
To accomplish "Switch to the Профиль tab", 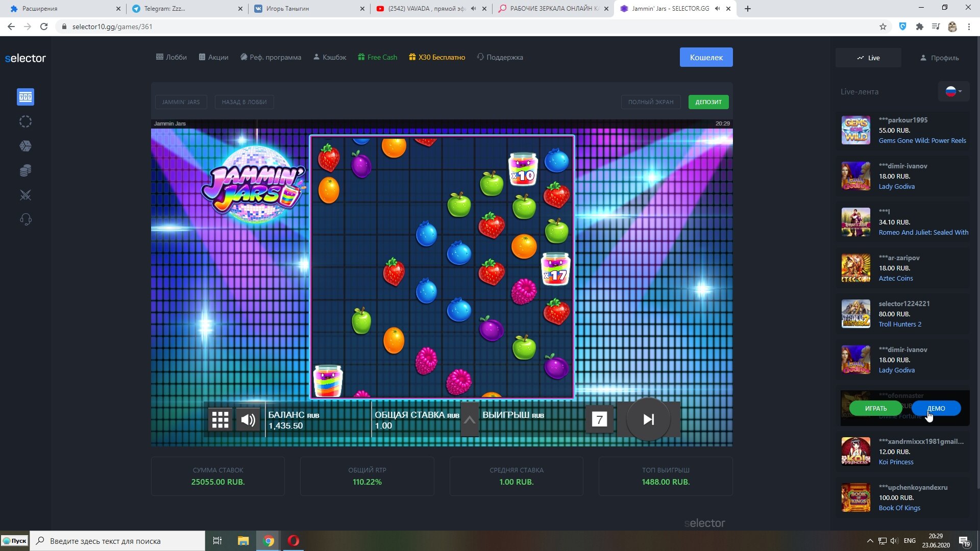I will 939,58.
